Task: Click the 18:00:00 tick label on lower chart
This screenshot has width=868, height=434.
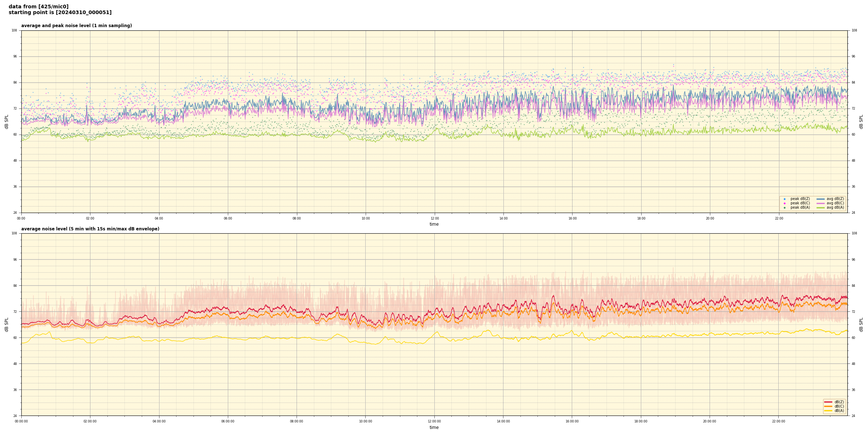Action: point(641,421)
